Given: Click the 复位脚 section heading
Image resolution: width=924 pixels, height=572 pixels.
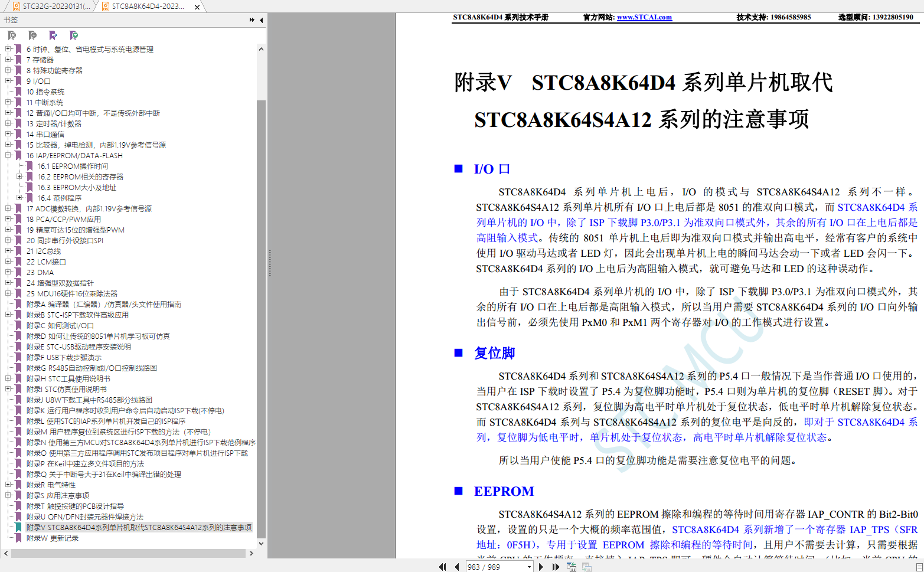Looking at the screenshot, I should click(495, 353).
